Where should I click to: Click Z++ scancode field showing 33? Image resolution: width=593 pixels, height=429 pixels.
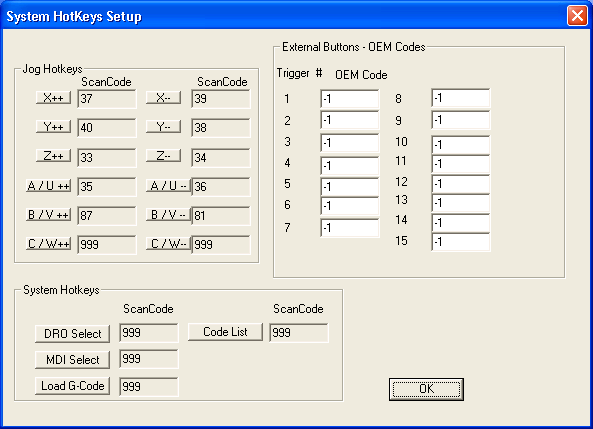tap(107, 157)
